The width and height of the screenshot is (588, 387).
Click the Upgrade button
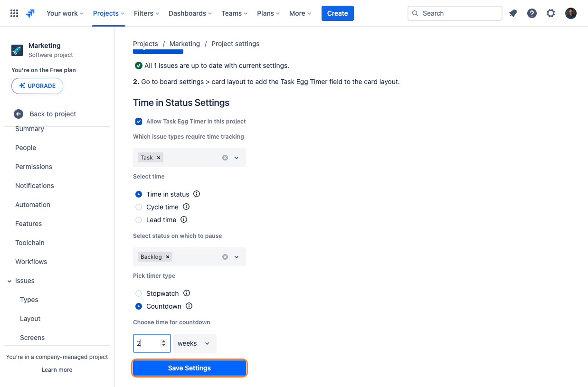pyautogui.click(x=38, y=86)
